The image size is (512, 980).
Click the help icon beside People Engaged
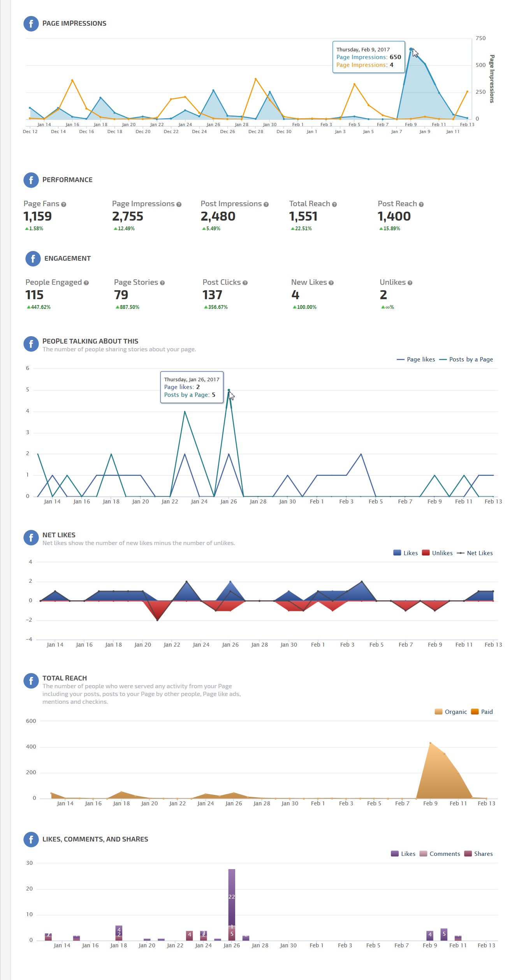(86, 283)
